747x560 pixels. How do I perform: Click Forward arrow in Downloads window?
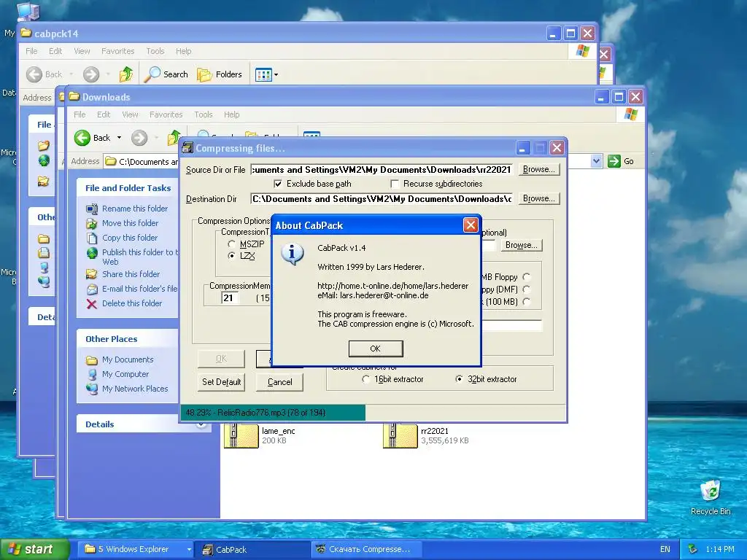tap(139, 138)
